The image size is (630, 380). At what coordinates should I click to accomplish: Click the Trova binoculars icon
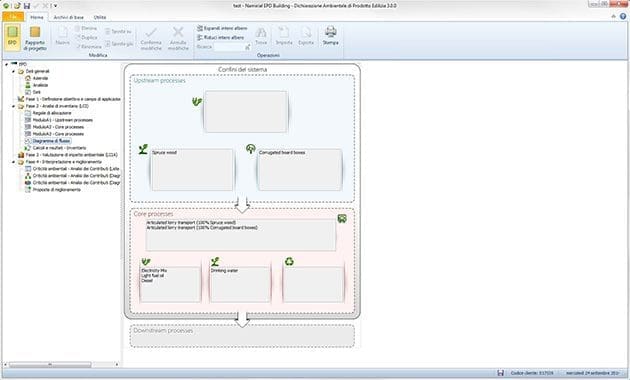[x=261, y=33]
